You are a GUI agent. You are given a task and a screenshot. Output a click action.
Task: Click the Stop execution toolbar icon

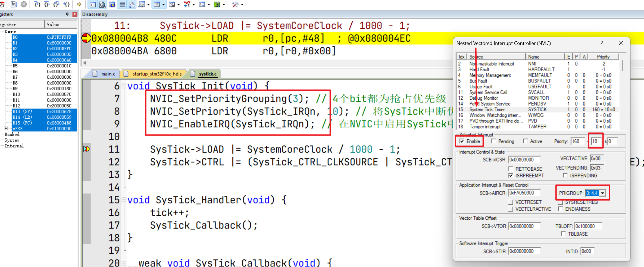[x=24, y=4]
